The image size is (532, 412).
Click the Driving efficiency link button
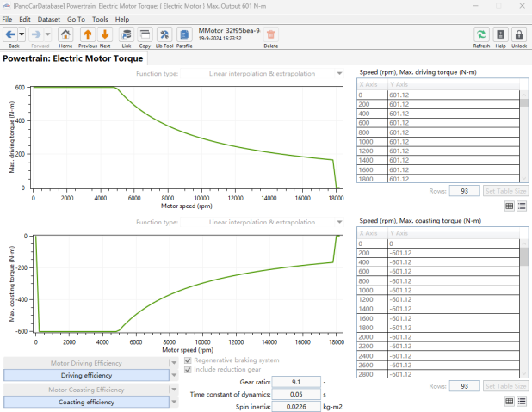tap(86, 375)
